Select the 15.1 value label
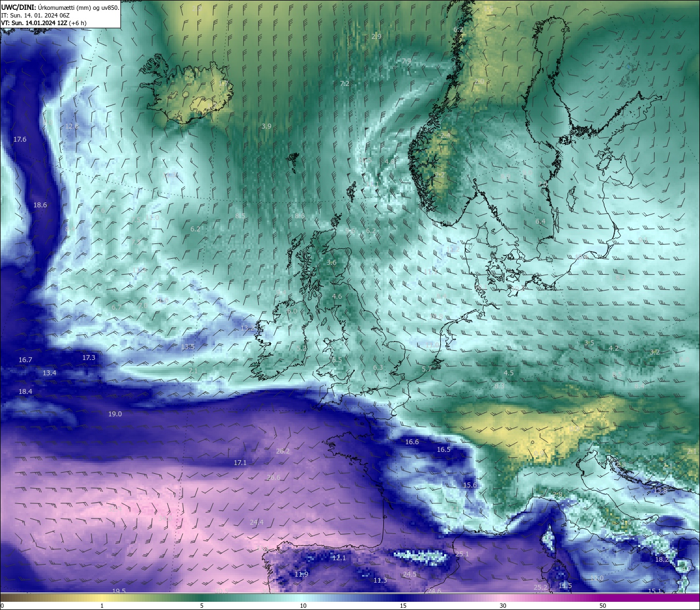The image size is (700, 610). click(655, 591)
